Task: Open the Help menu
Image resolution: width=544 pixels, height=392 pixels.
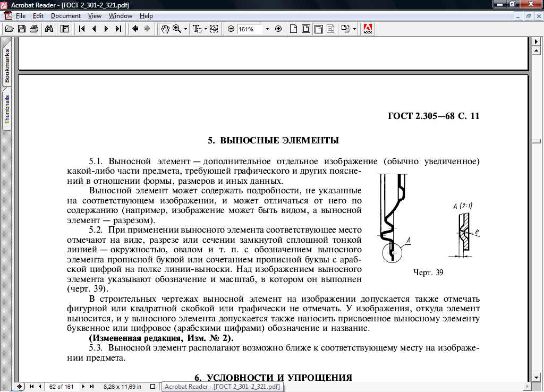Action: [x=146, y=16]
